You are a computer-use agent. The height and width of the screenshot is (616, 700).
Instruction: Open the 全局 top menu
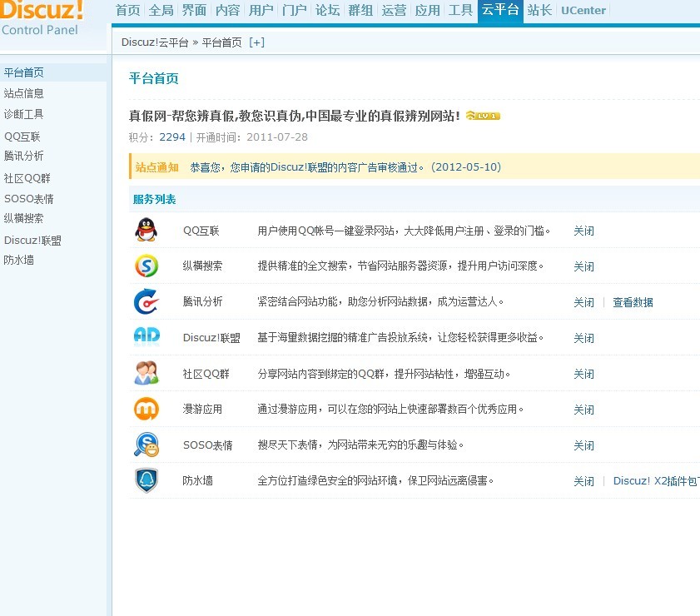(x=161, y=10)
